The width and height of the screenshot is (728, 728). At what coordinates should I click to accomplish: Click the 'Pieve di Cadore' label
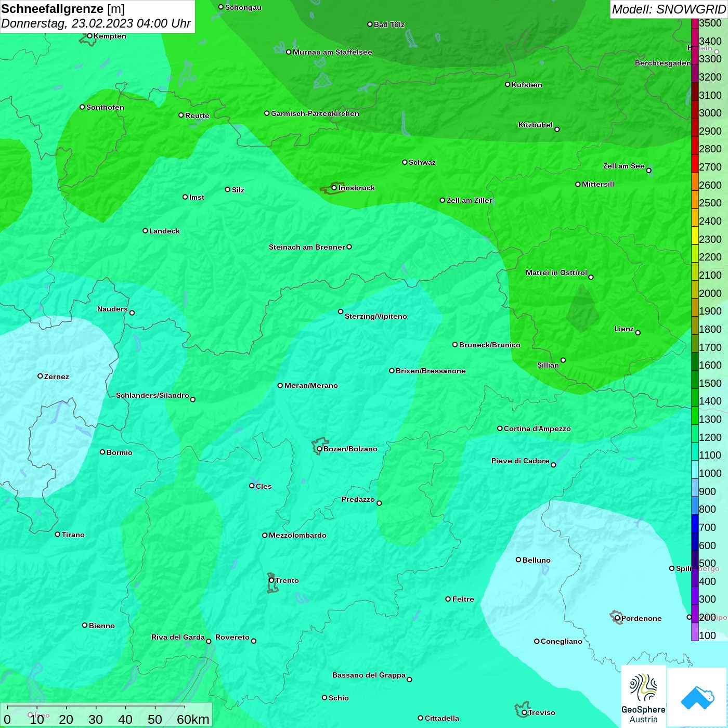pos(521,461)
